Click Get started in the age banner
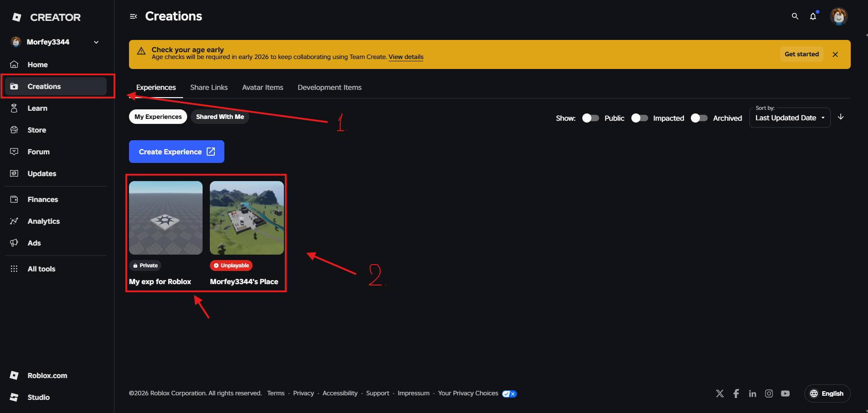 pos(802,54)
